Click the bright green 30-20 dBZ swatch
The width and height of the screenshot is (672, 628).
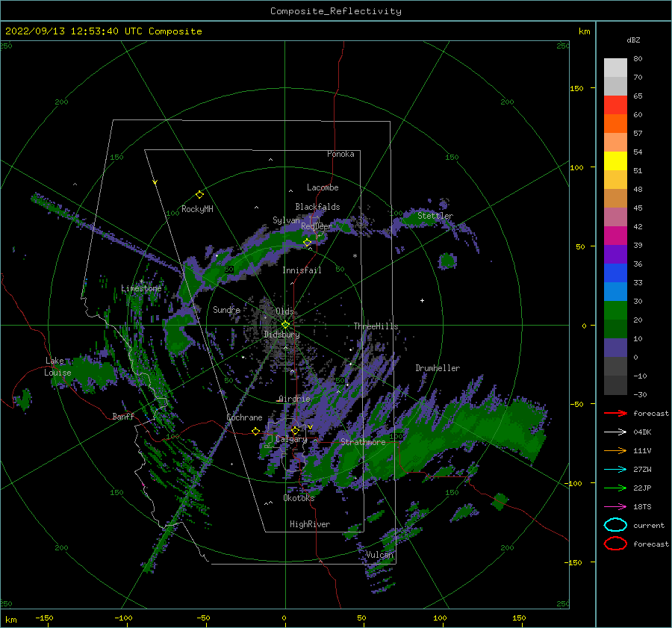click(x=615, y=311)
